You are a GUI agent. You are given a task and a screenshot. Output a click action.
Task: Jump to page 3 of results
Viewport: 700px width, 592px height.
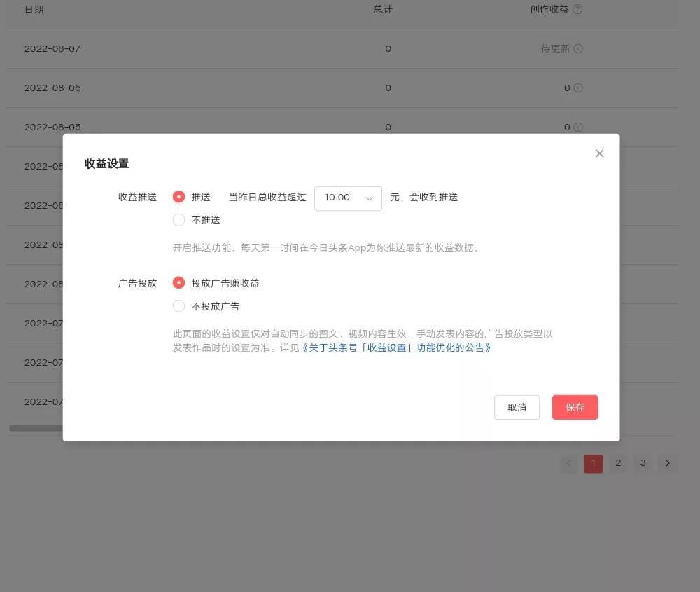[643, 463]
